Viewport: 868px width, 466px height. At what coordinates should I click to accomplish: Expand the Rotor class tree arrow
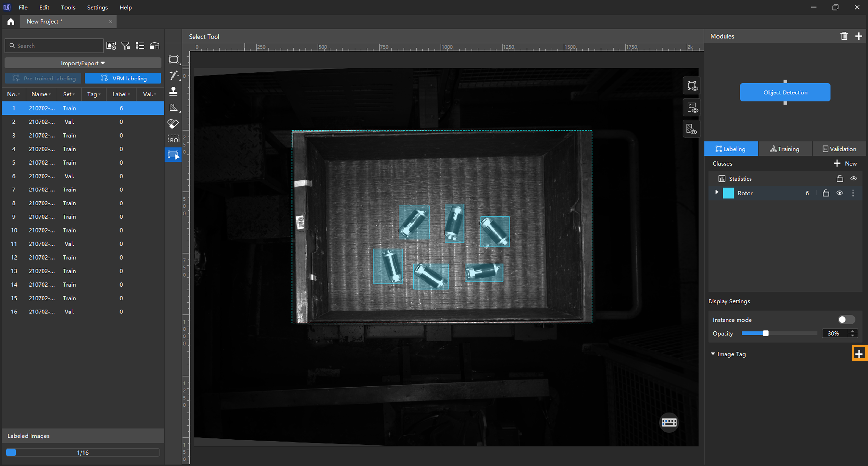coord(717,192)
